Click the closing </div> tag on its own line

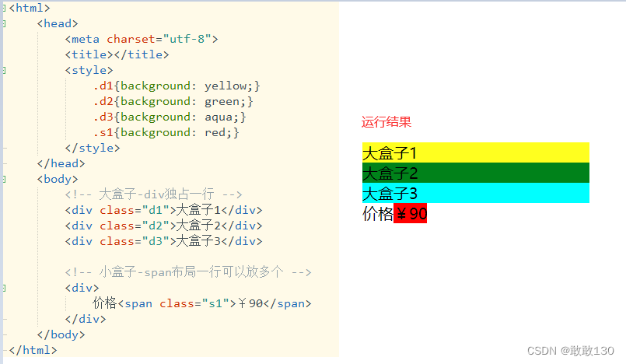[x=86, y=320]
